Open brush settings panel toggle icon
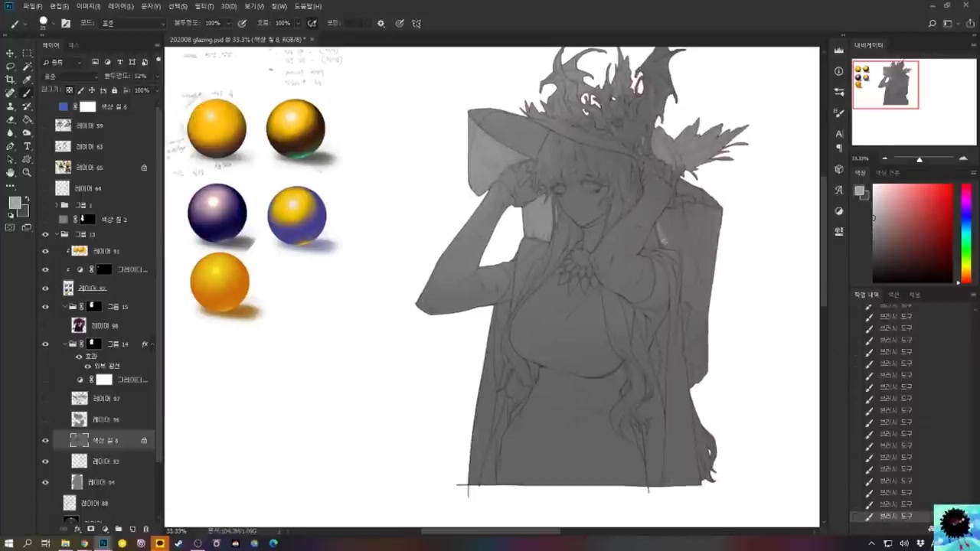980x551 pixels. click(66, 23)
